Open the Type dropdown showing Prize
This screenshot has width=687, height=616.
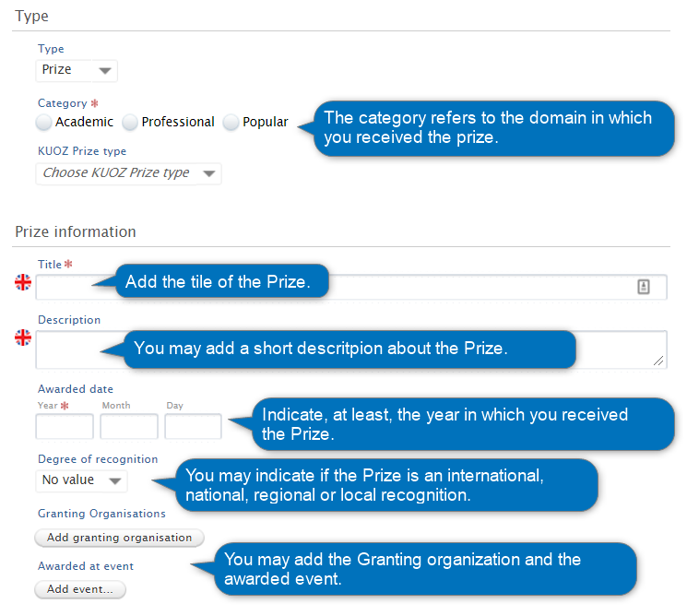tap(77, 70)
